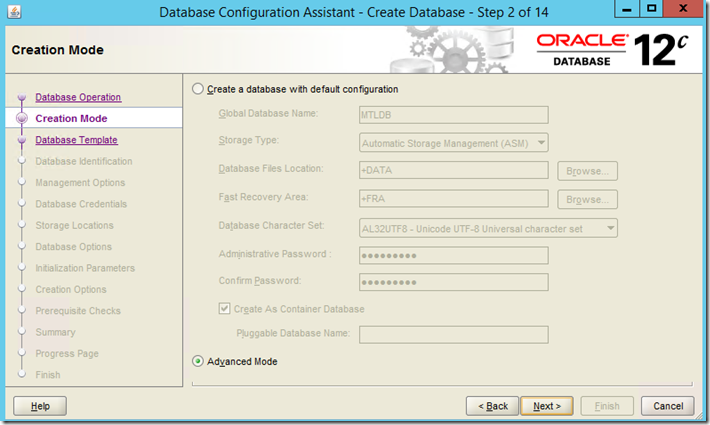The height and width of the screenshot is (425, 710).
Task: Select Create a database with default configuration
Action: (x=197, y=89)
